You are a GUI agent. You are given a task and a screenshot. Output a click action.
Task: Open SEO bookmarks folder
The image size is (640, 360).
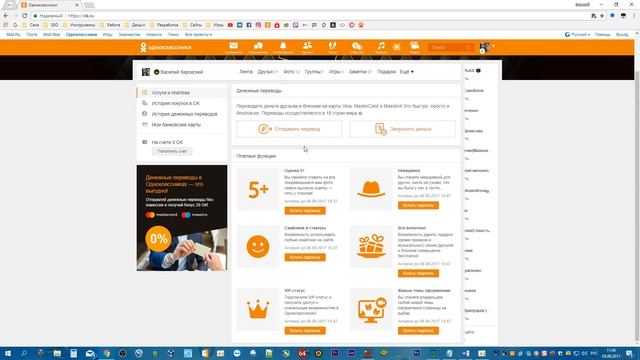(51, 25)
